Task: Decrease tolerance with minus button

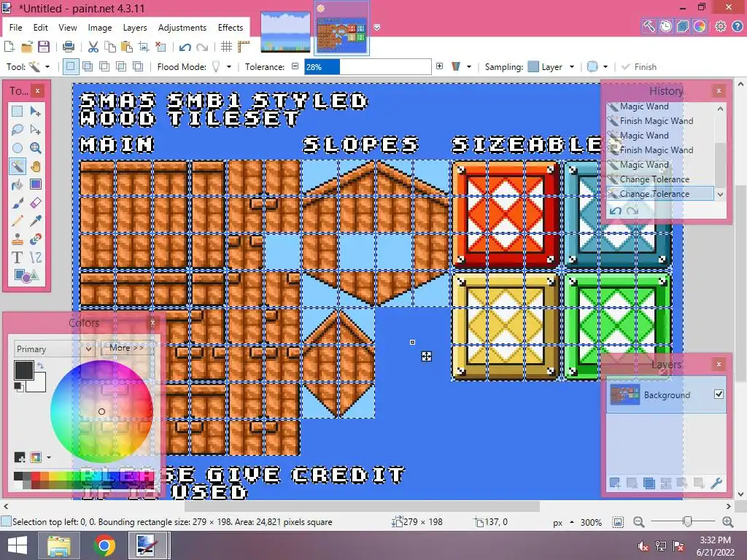Action: 295,66
